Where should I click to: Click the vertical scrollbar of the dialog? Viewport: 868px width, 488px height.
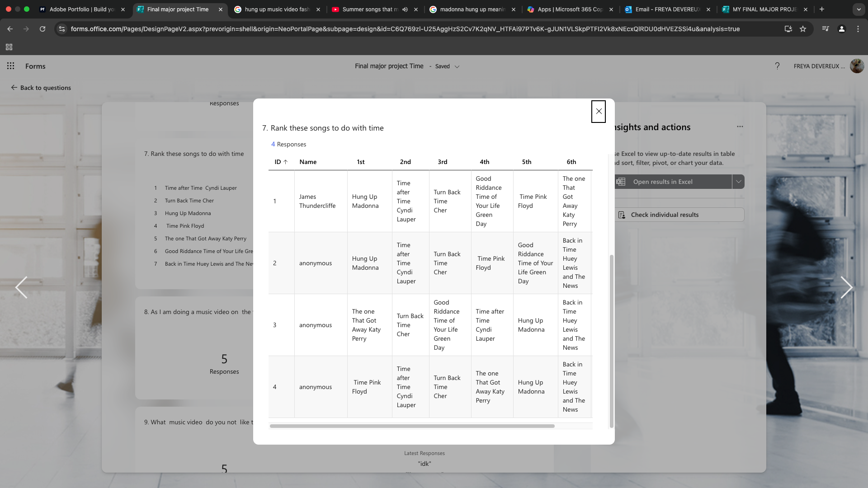[x=612, y=341]
